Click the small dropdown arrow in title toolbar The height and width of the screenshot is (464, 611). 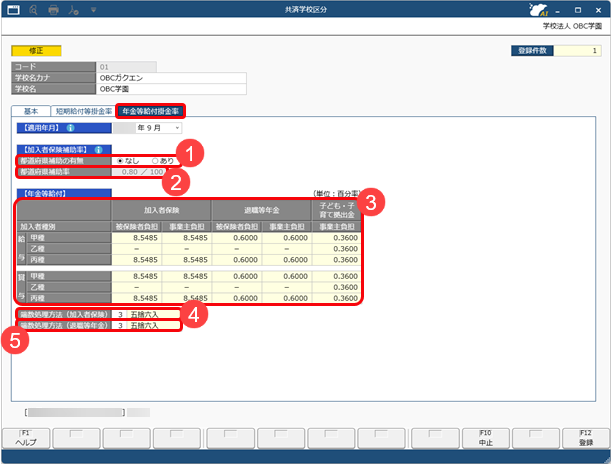click(x=93, y=9)
